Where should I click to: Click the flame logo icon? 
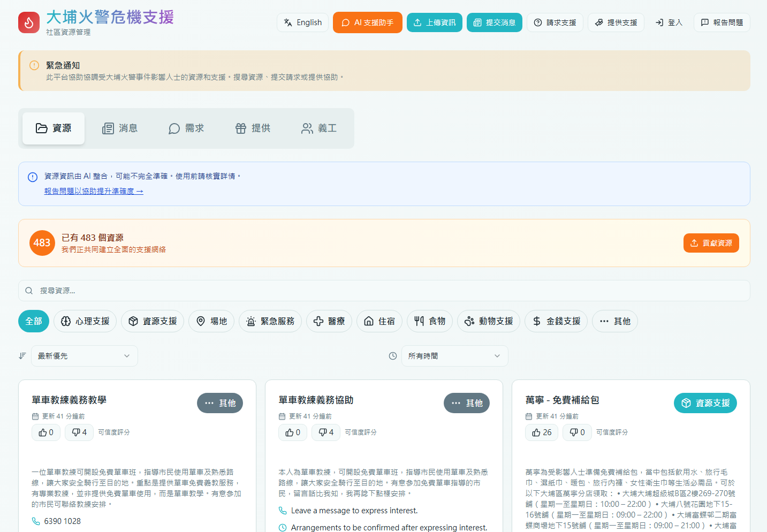tap(29, 22)
